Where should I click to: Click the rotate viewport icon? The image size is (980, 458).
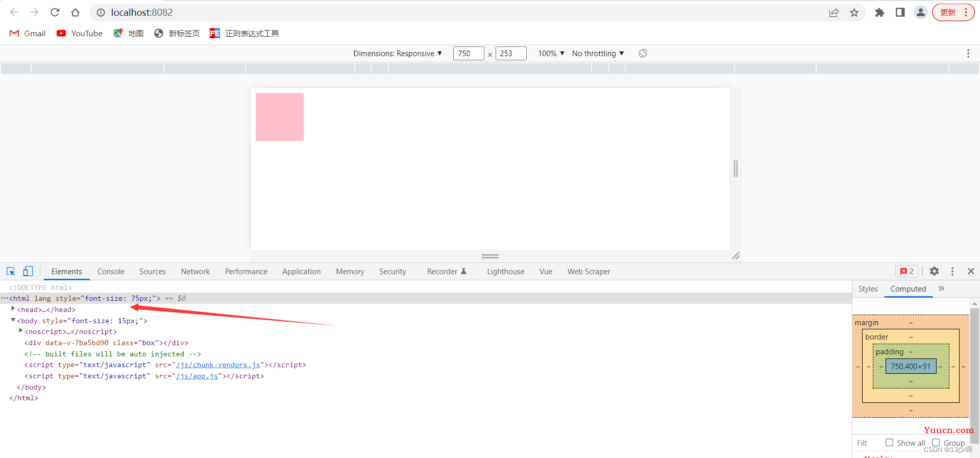[643, 53]
